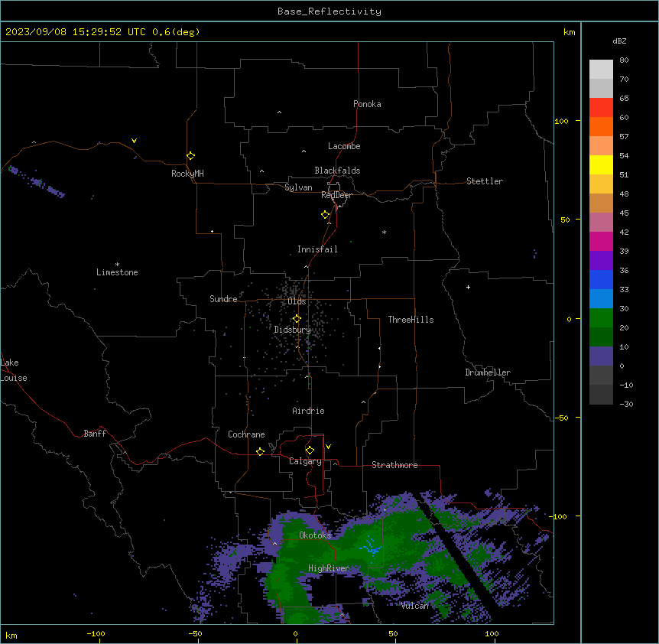
Task: Click the Limestone label
Action: tap(117, 272)
